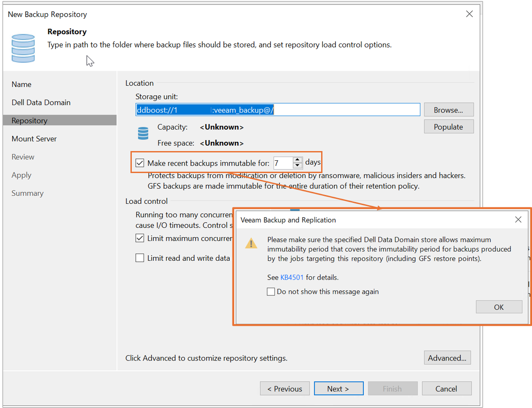
Task: Select Dell Data Domain wizard step
Action: [41, 102]
